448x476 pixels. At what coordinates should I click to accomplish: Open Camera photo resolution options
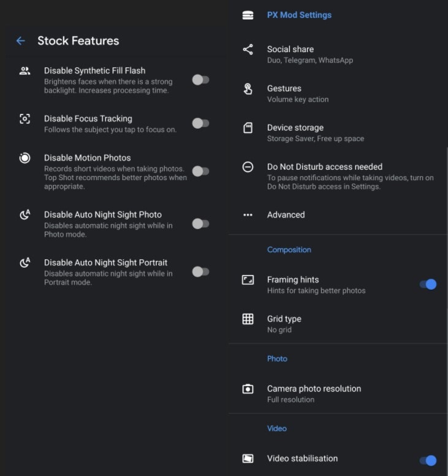click(338, 394)
